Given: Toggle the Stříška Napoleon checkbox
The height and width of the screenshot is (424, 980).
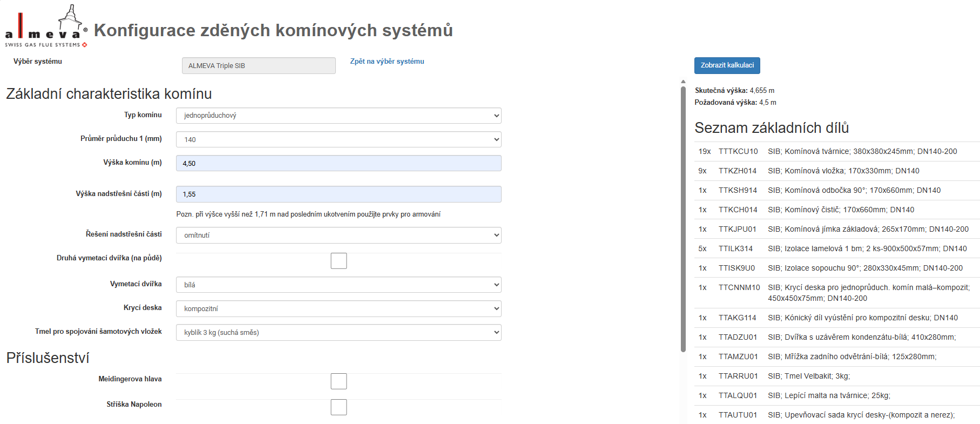Looking at the screenshot, I should click(x=339, y=407).
